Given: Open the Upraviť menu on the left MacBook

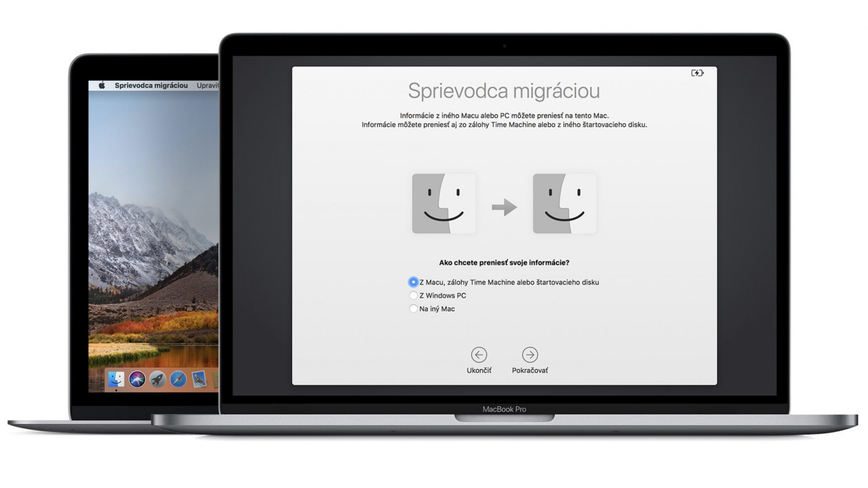Looking at the screenshot, I should pos(208,85).
